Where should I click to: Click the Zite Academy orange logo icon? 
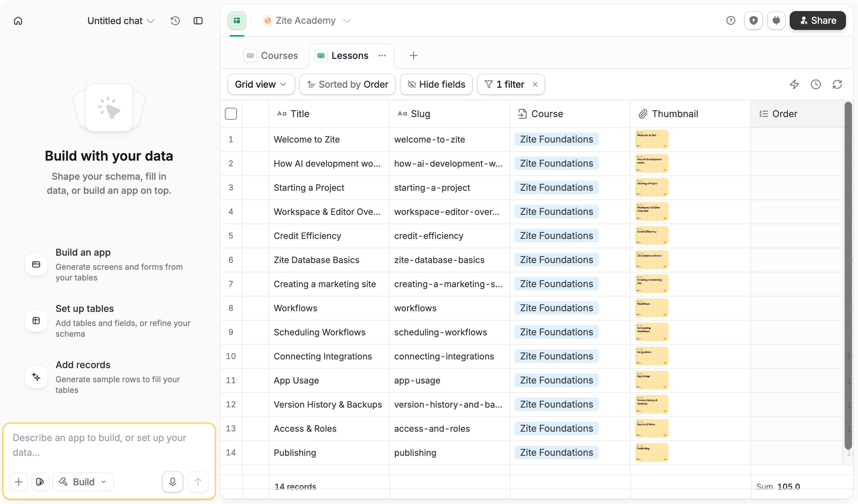click(268, 20)
